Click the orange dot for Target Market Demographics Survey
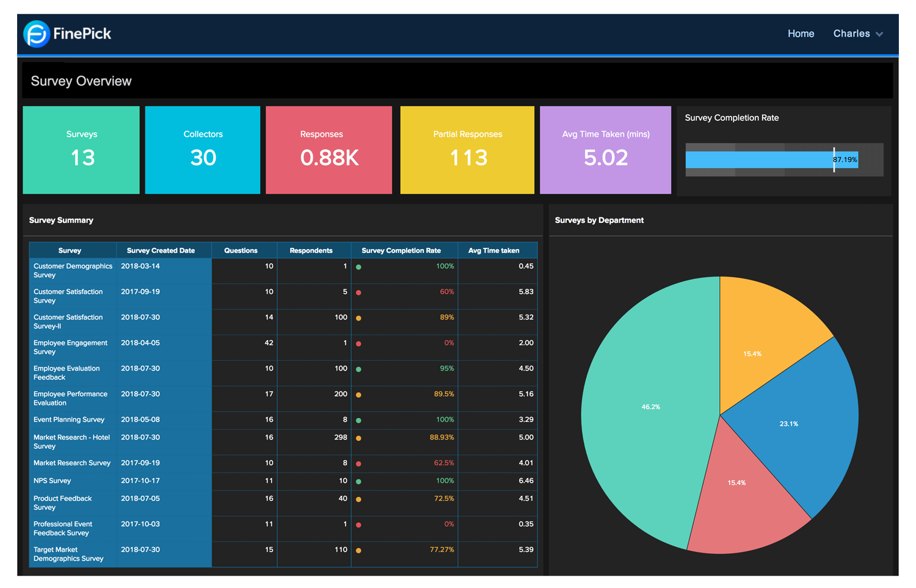 (358, 550)
